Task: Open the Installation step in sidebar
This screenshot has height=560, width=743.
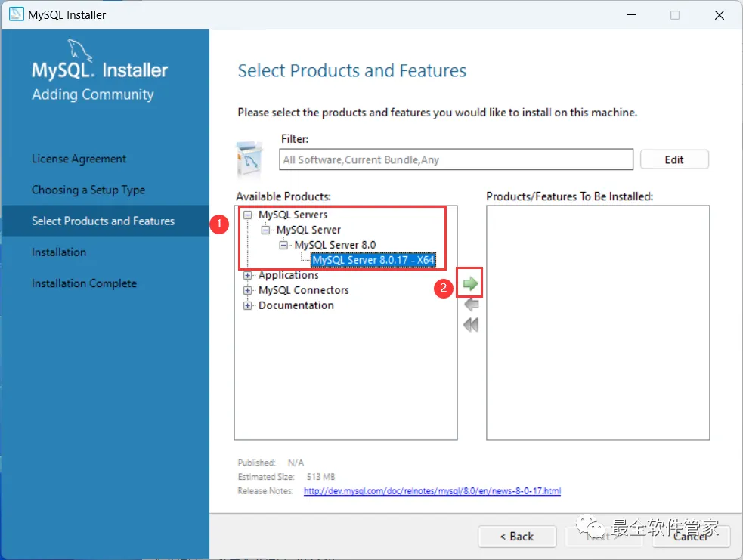Action: pos(59,252)
